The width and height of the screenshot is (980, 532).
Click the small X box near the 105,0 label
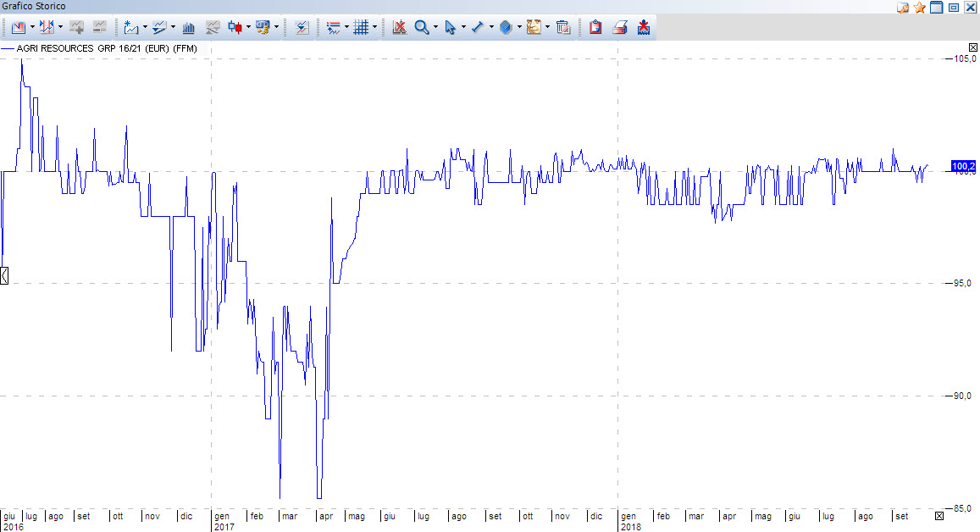point(973,47)
